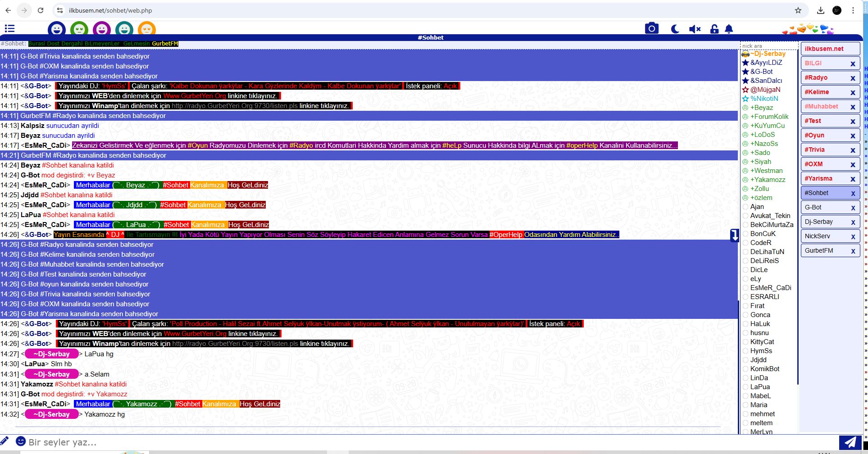Screen dimensions: 868x454
Task: Open the emoji picker beside message box
Action: 20,441
